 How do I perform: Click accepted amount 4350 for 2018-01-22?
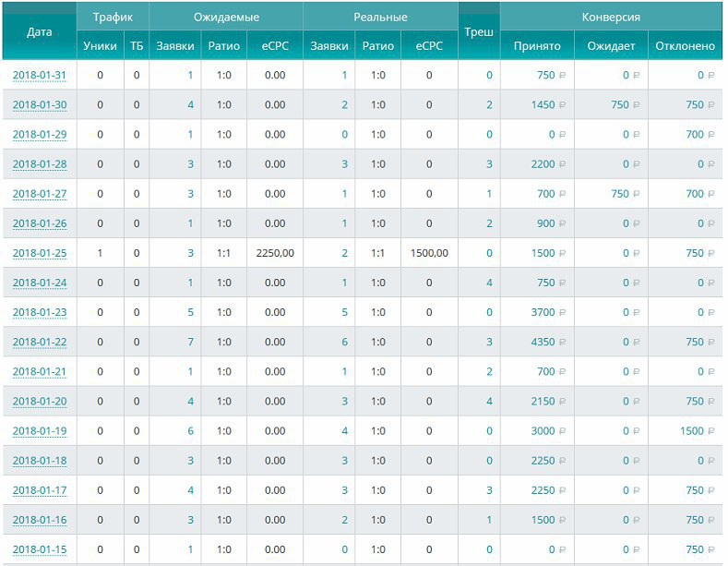click(543, 342)
